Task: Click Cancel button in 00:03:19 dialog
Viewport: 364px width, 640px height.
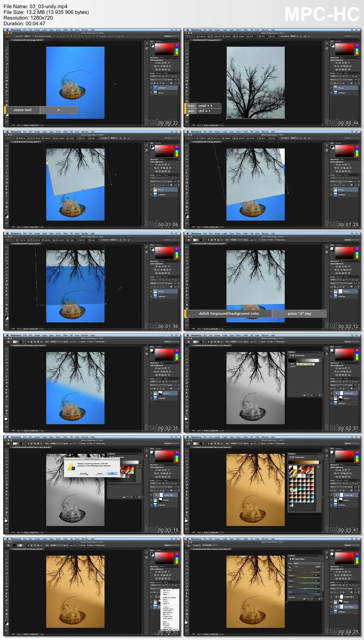Action: (100, 473)
